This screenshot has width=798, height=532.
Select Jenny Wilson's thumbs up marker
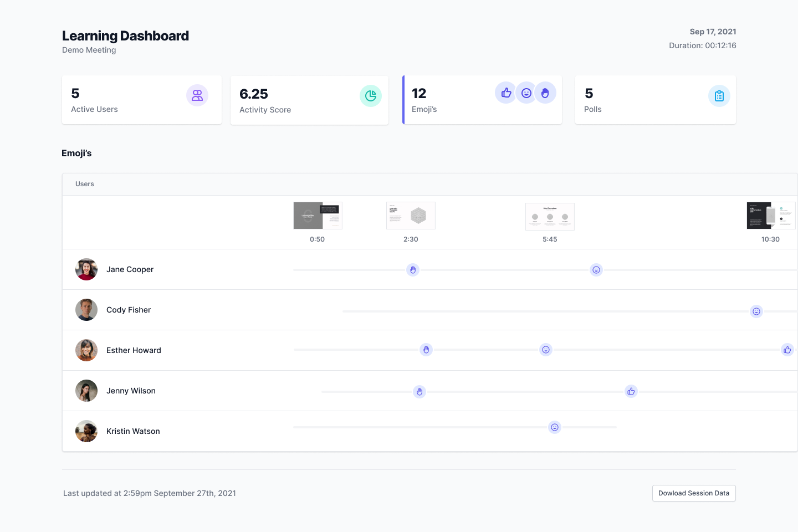point(631,391)
